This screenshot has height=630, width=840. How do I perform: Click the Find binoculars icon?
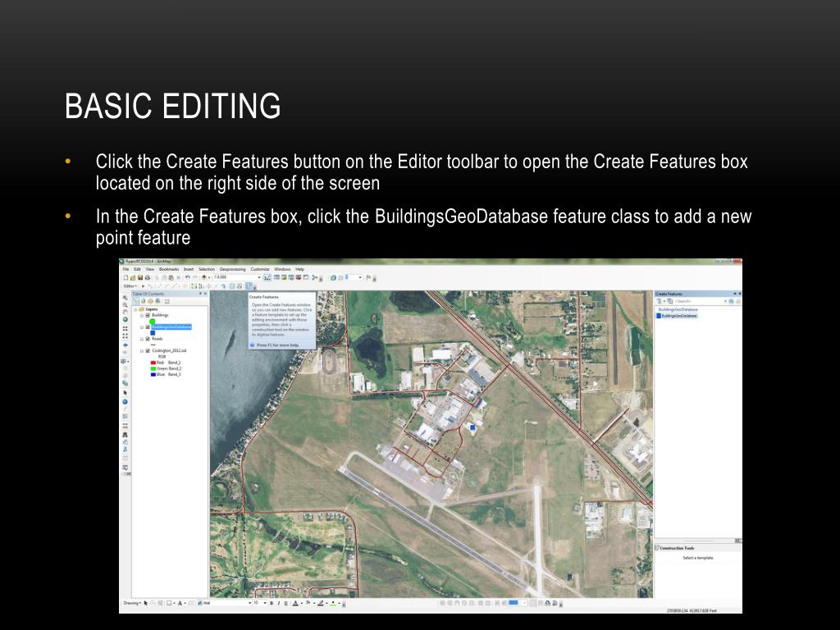(x=125, y=435)
